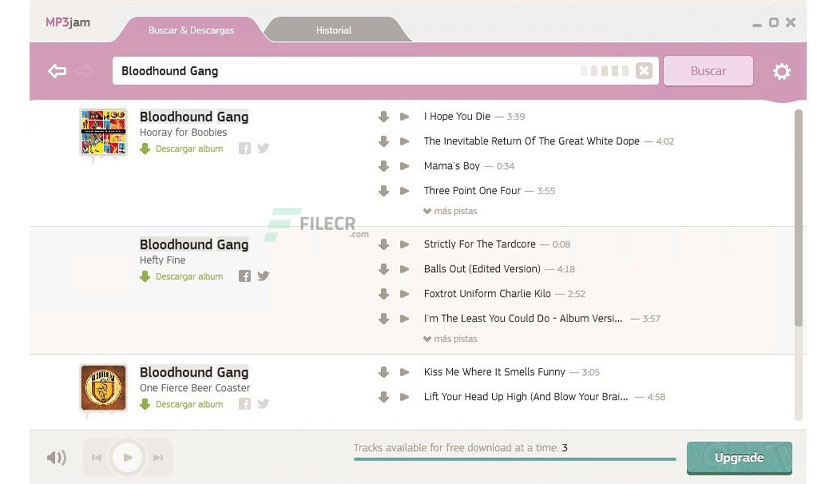Share Hefty Fine album on Facebook
Image resolution: width=836 pixels, height=484 pixels.
click(245, 276)
